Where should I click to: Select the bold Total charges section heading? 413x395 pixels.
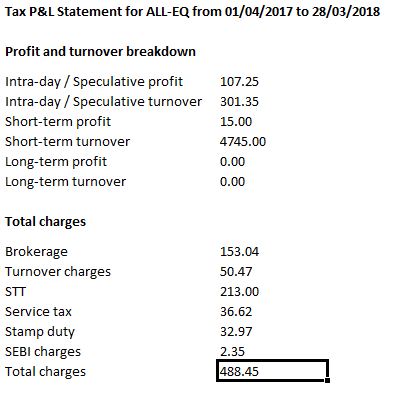click(45, 222)
